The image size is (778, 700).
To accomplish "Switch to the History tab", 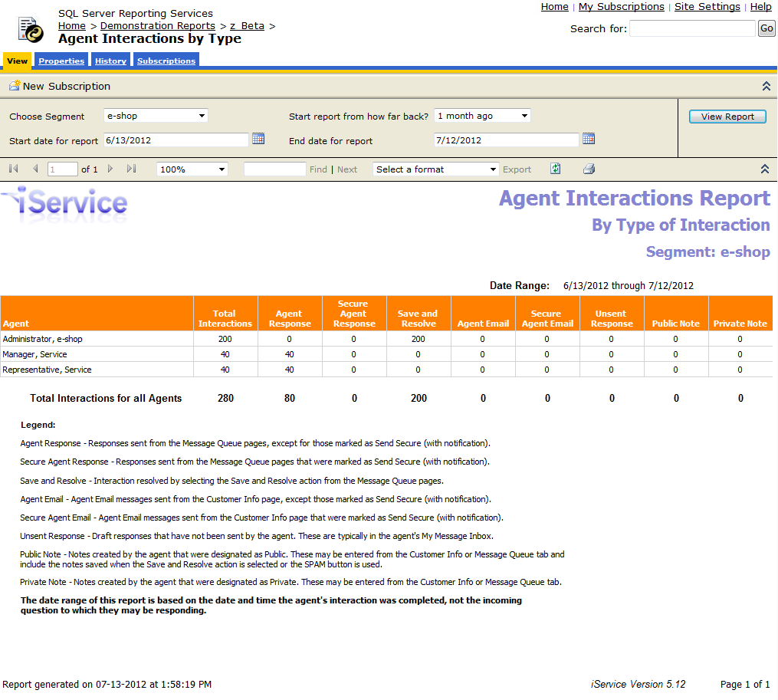I will coord(110,61).
